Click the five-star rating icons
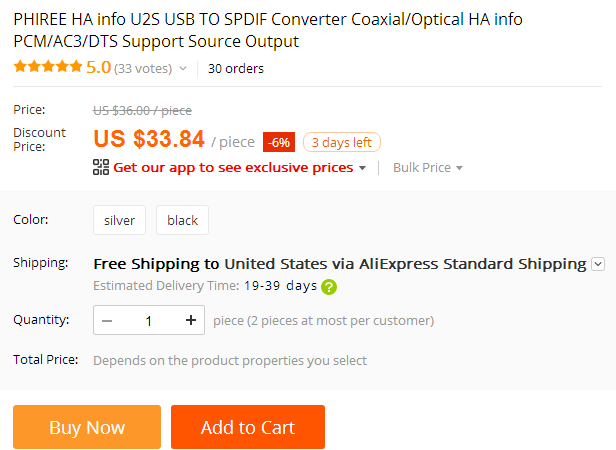Screen dimensions: 616x450 click(47, 68)
